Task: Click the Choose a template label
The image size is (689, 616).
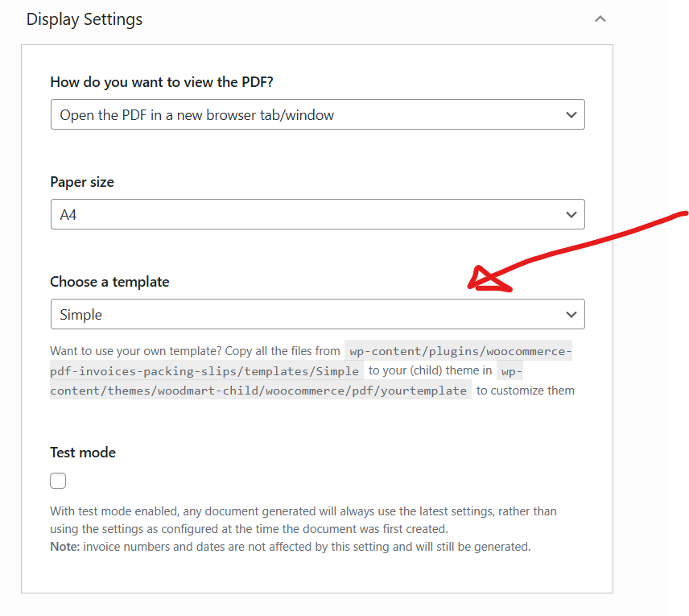Action: 109,282
